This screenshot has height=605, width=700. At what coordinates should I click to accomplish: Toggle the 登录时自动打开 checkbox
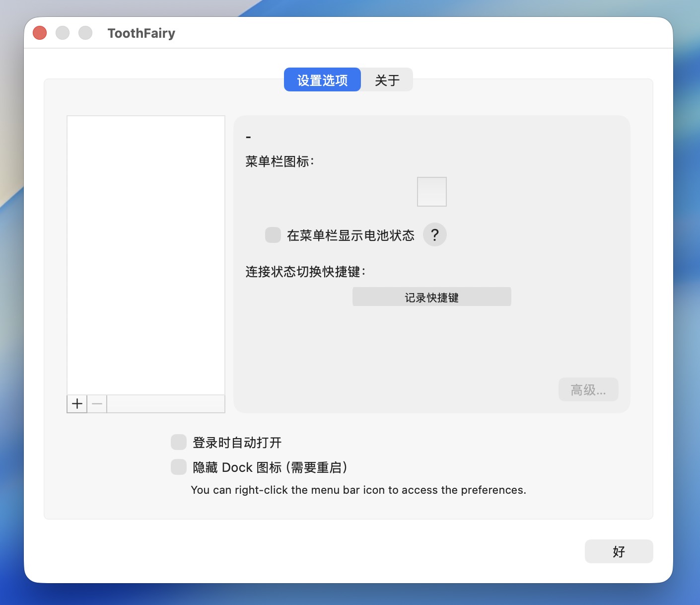[179, 442]
